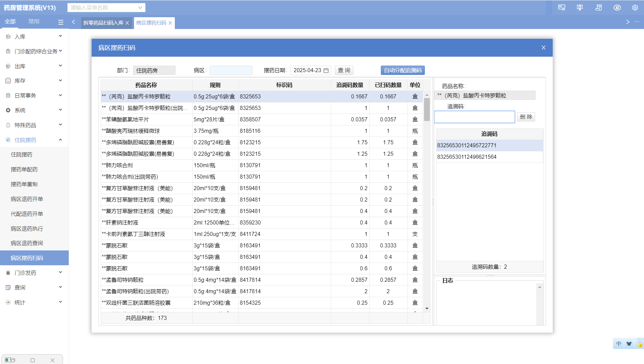The image size is (644, 364).
Task: Click the app thumbnail icon in bottom-left window bar
Action: (10, 360)
